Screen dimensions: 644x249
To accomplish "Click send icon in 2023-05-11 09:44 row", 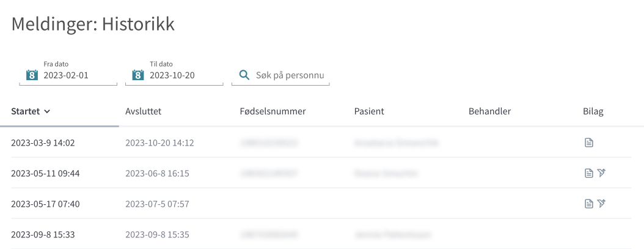I will point(602,173).
